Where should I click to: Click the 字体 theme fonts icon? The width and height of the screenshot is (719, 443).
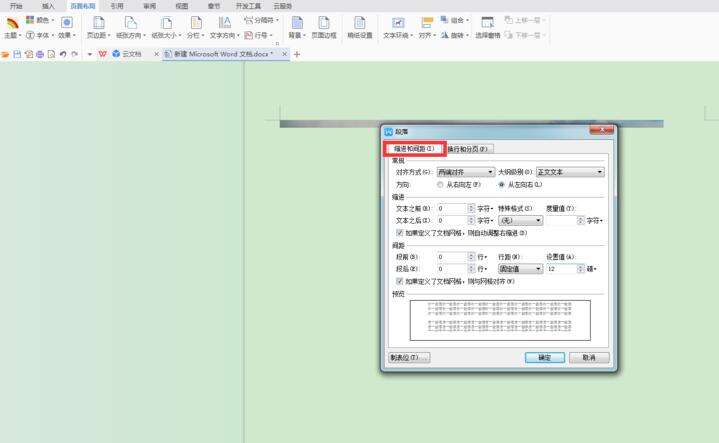[x=30, y=35]
